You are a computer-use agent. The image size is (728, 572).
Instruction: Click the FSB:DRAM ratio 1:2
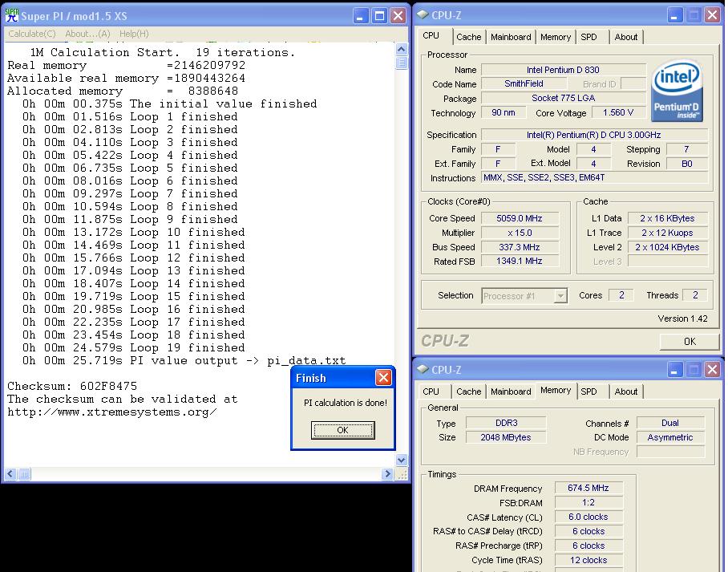click(588, 502)
